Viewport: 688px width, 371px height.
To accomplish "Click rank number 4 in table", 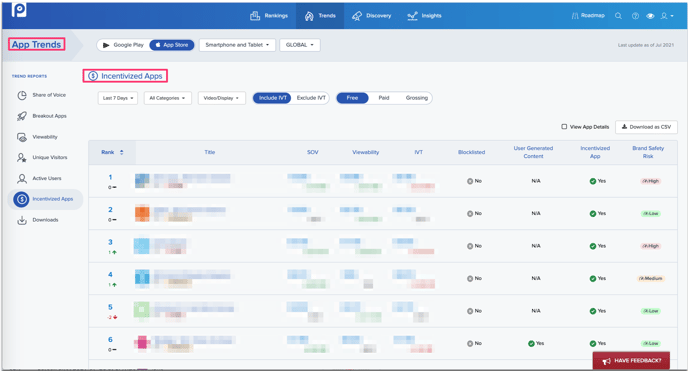I will click(x=110, y=275).
